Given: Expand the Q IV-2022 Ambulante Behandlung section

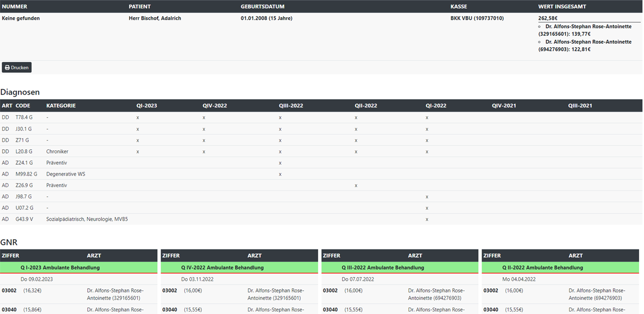Looking at the screenshot, I should (222, 267).
